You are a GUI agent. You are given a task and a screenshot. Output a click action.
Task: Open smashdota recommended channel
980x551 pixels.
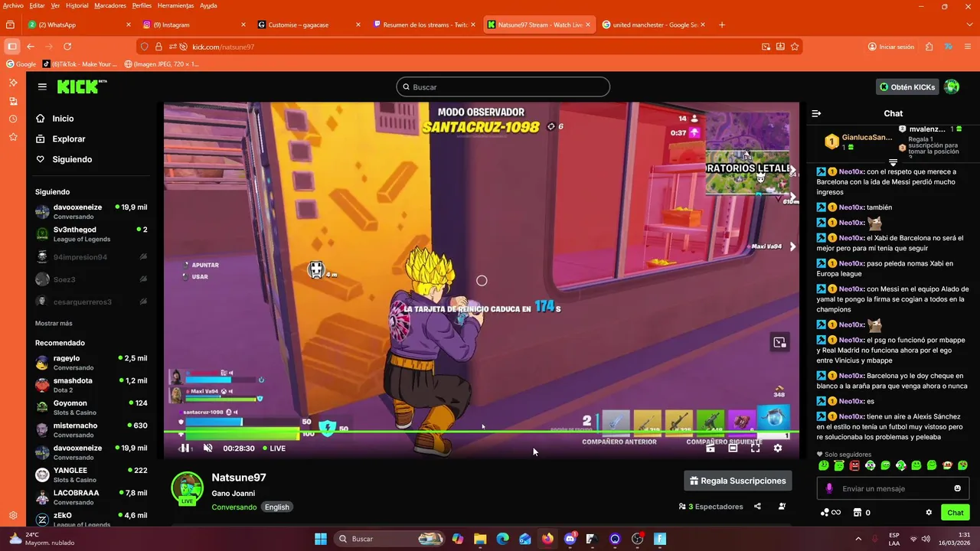91,385
